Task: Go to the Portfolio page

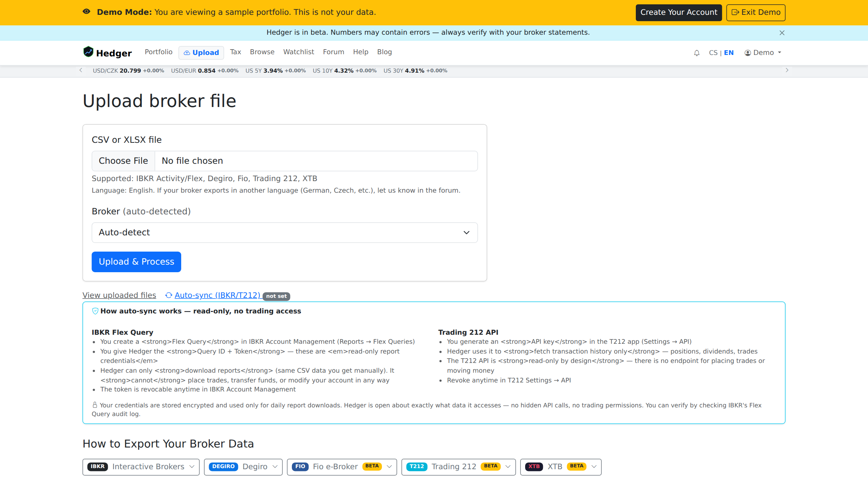Action: [158, 52]
